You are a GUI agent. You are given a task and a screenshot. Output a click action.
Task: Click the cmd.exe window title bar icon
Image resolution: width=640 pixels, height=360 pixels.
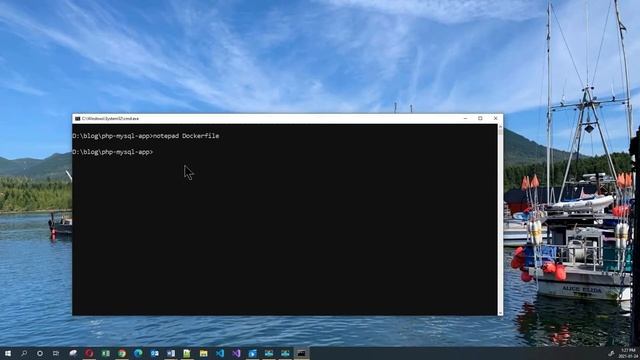pyautogui.click(x=78, y=118)
